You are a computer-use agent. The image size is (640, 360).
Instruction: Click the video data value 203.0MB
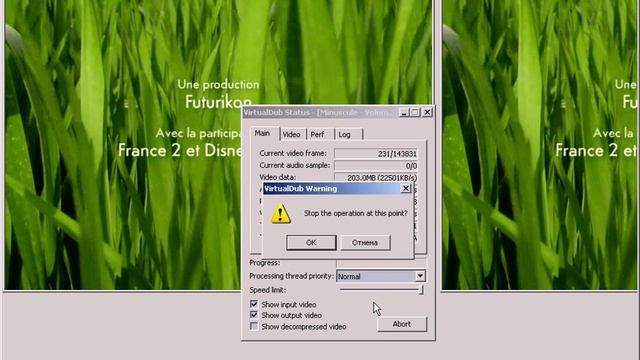pyautogui.click(x=376, y=178)
